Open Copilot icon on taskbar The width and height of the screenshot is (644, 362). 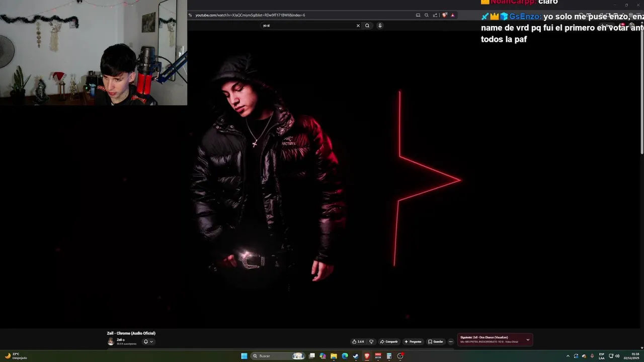[323, 356]
